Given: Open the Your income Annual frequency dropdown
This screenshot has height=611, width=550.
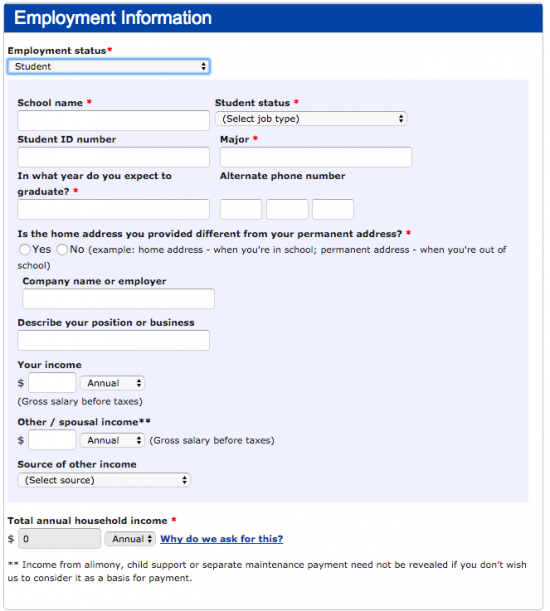Looking at the screenshot, I should [x=112, y=383].
